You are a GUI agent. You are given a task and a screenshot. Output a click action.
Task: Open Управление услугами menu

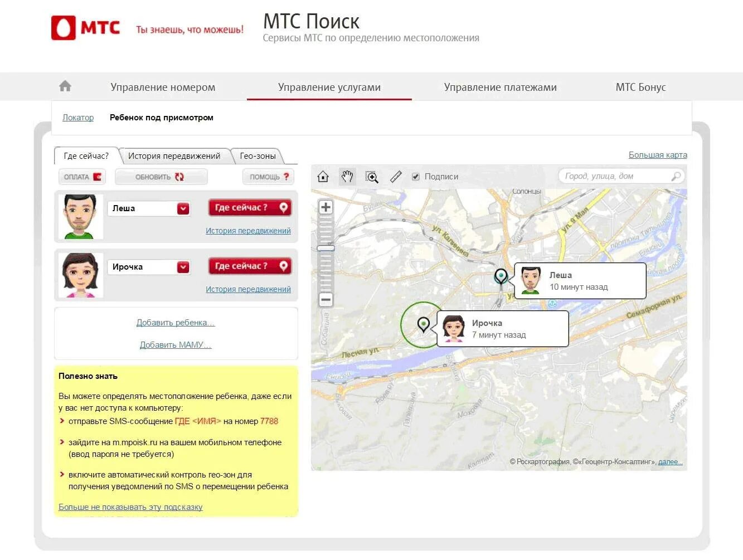[x=329, y=87]
